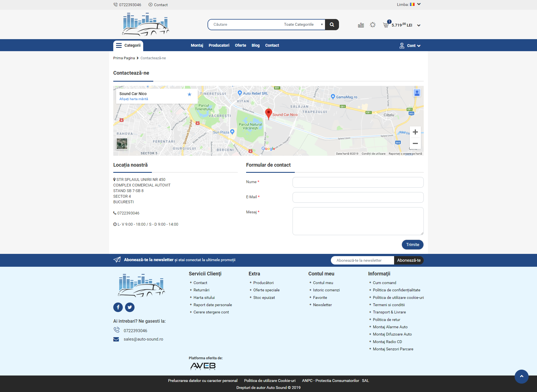Zoom in on the map

point(415,132)
